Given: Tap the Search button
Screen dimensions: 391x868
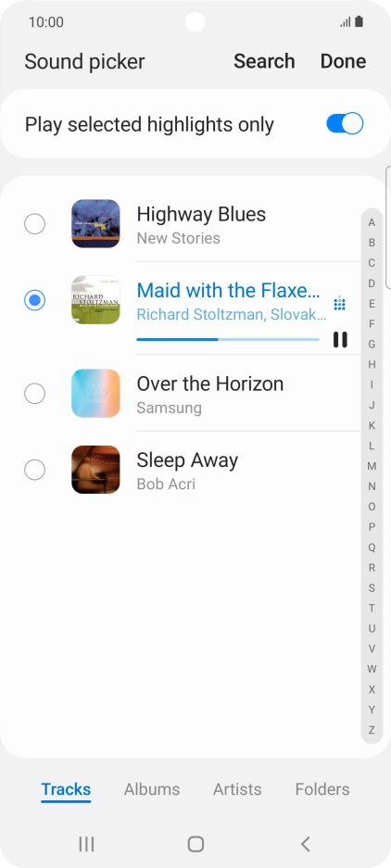Looking at the screenshot, I should 264,61.
